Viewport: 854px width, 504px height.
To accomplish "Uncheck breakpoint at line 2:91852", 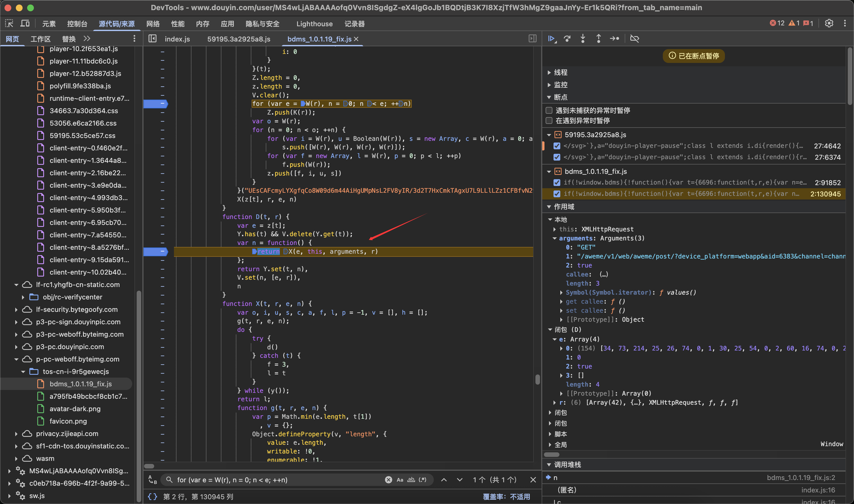I will [557, 183].
